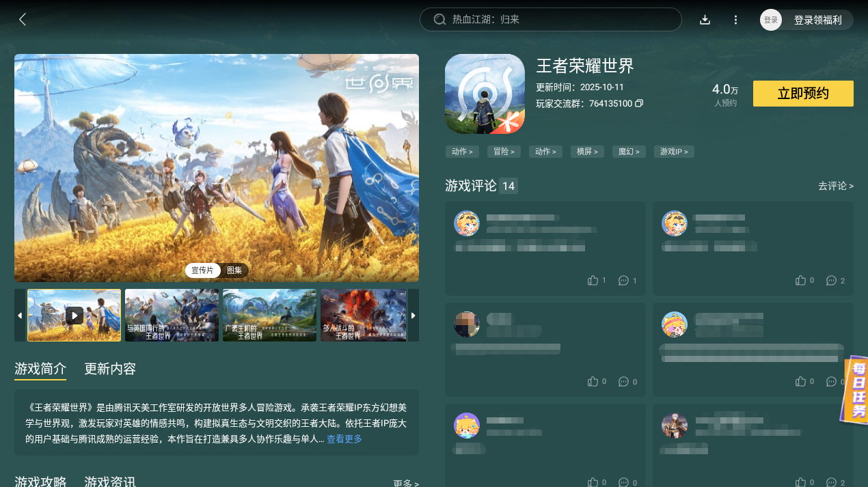The height and width of the screenshot is (487, 868).
Task: Click the back arrow at top left
Action: click(x=23, y=19)
